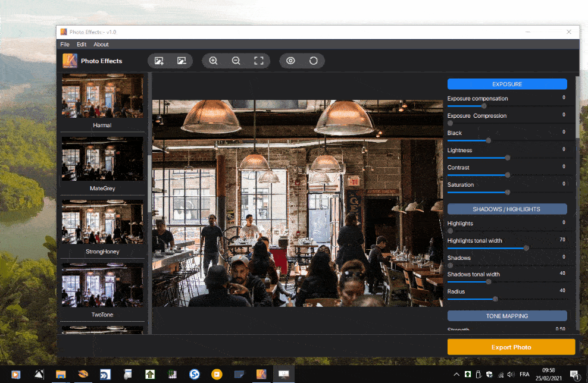Open the volume tray icon
Viewport: 588px width, 383px height.
point(511,374)
